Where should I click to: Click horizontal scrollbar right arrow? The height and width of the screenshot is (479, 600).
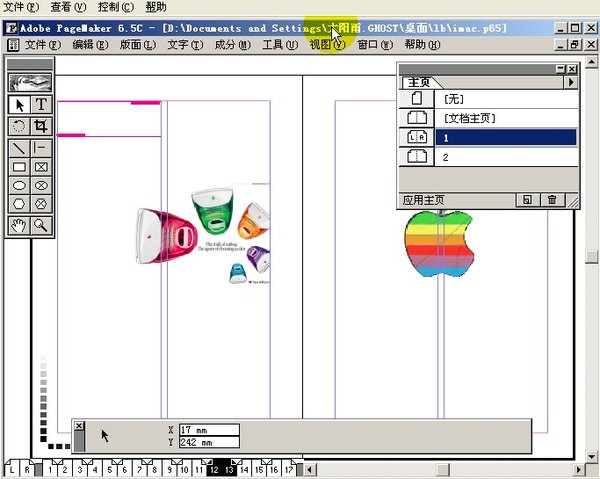579,469
